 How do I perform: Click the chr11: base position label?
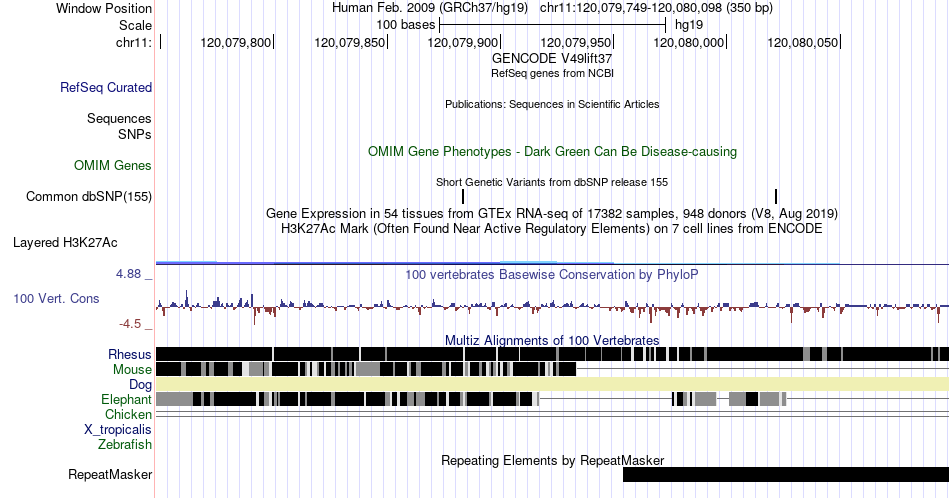click(x=134, y=42)
